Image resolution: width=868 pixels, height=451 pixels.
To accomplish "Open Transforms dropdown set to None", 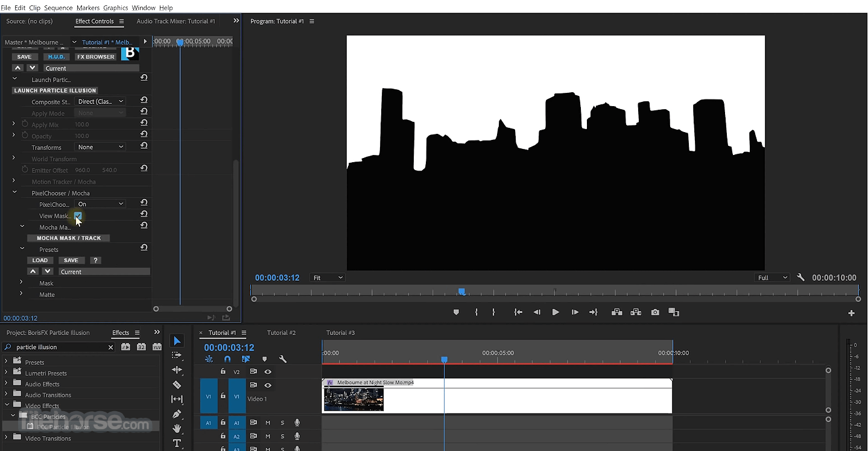I will click(x=100, y=147).
